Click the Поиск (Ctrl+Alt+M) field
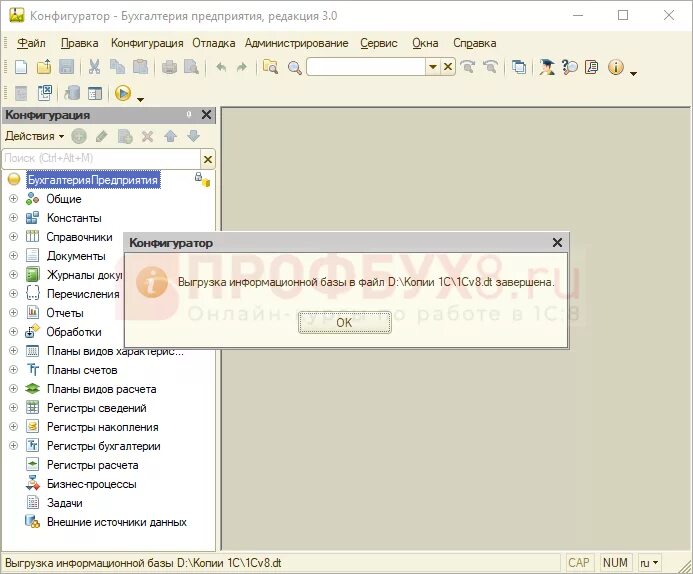 pos(102,159)
